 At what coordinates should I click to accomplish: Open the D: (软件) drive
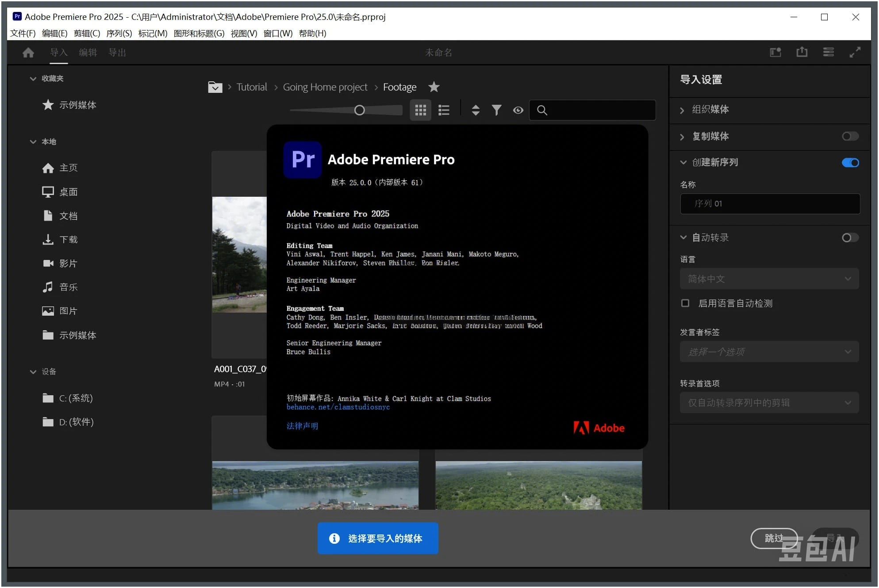[x=68, y=422]
